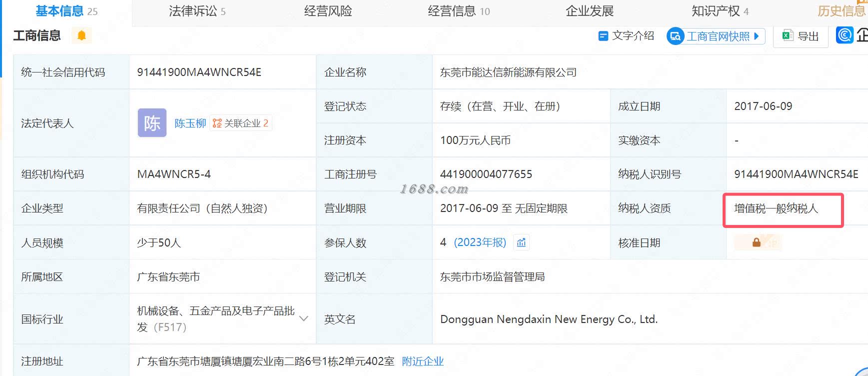Open the 工商官网快照 snapshot
This screenshot has width=868, height=376.
point(716,36)
